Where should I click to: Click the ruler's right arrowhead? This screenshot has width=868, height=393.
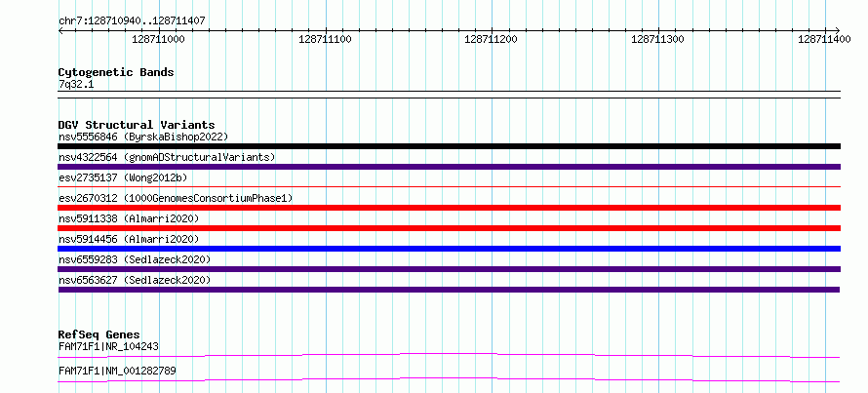click(x=838, y=30)
